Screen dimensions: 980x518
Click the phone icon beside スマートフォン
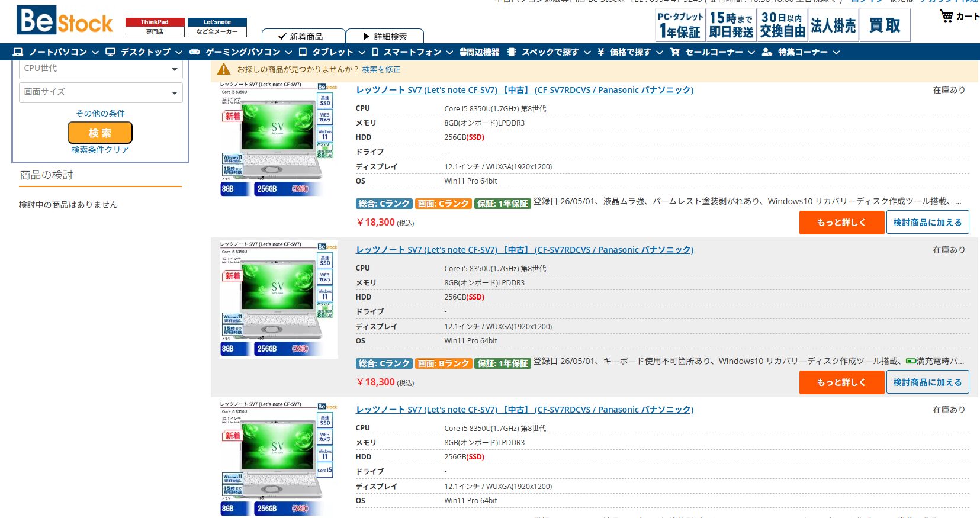[375, 52]
